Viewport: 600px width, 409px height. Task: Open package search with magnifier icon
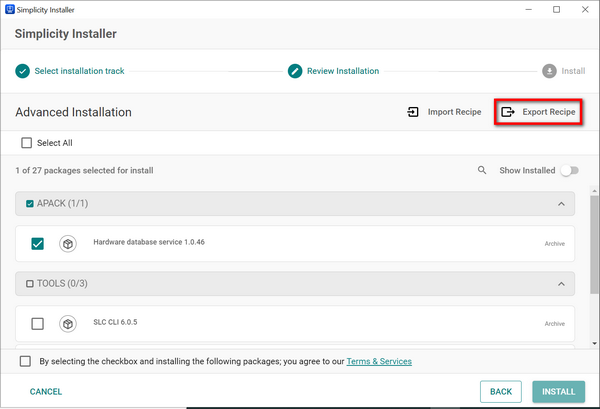pyautogui.click(x=482, y=170)
